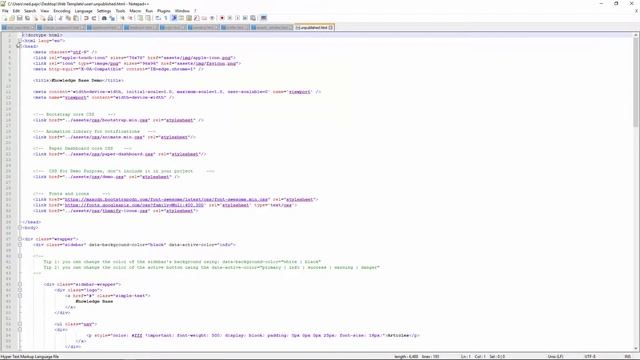Collapse the Tip comment block fold
Screen dimensions: 640x360
(x=20, y=256)
